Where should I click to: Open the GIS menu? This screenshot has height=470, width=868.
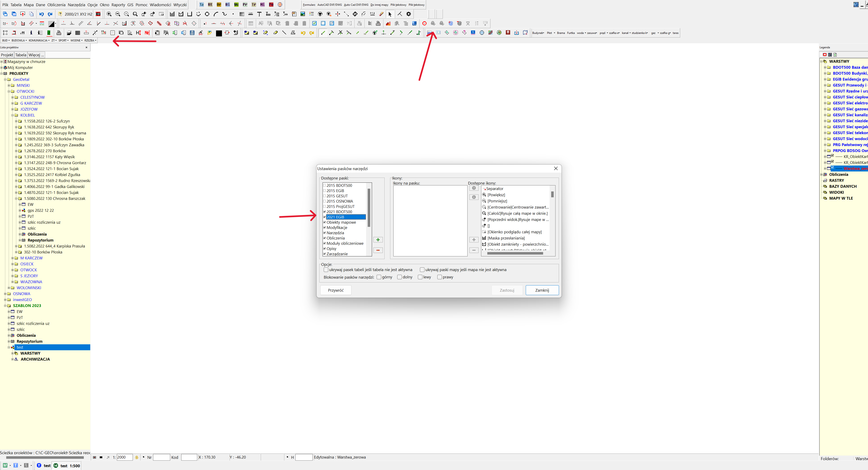click(x=130, y=5)
